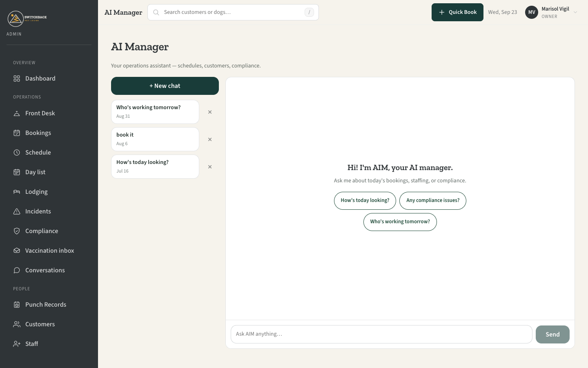Click the Compliance shield icon
588x368 pixels.
[x=17, y=231]
